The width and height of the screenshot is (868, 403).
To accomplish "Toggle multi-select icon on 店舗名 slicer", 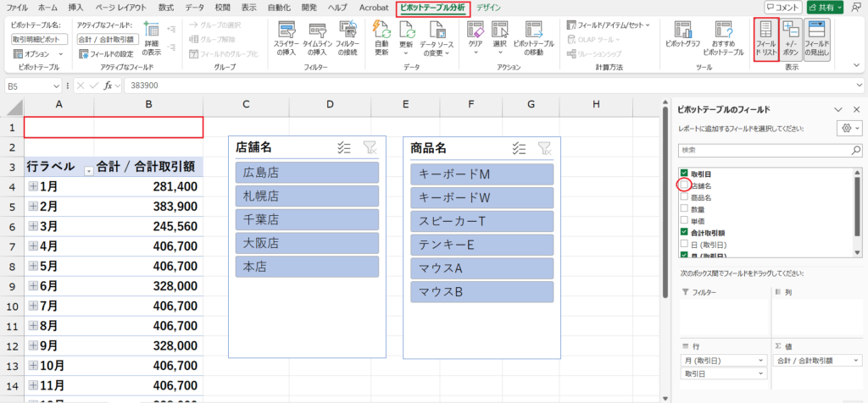I will pos(344,147).
